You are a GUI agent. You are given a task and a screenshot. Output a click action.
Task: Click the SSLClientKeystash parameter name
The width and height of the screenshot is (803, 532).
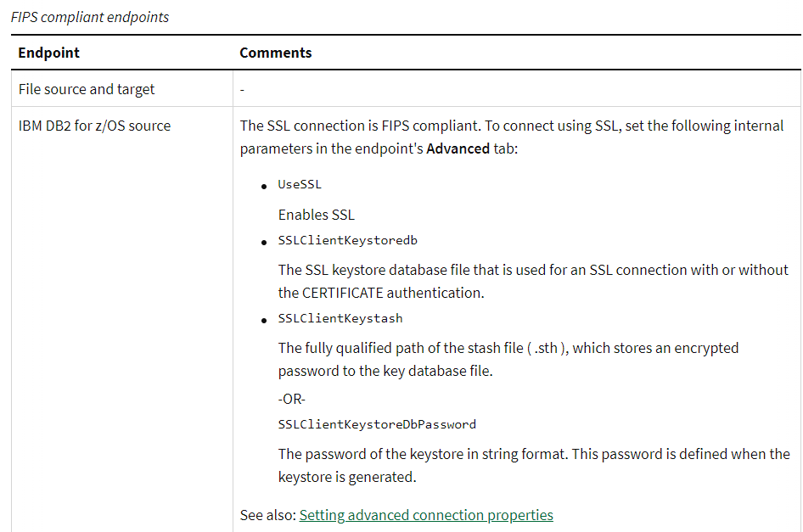pyautogui.click(x=340, y=319)
